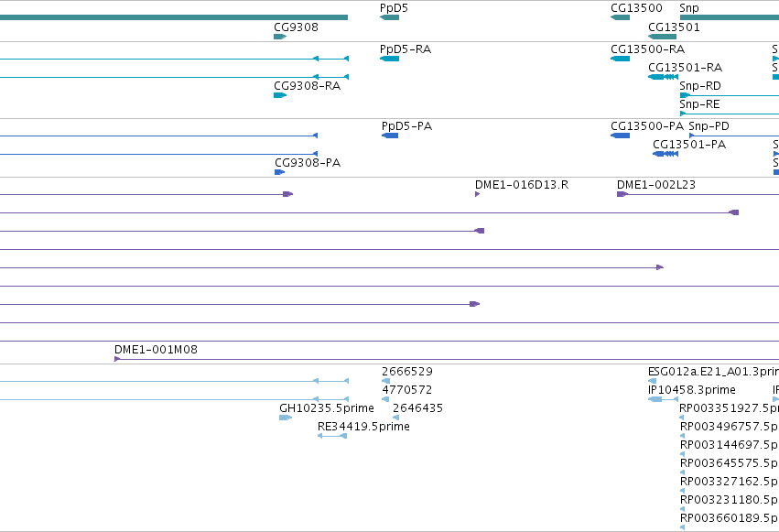Select the RP003327162.5prime EST label
This screenshot has width=779, height=532.
[x=730, y=482]
